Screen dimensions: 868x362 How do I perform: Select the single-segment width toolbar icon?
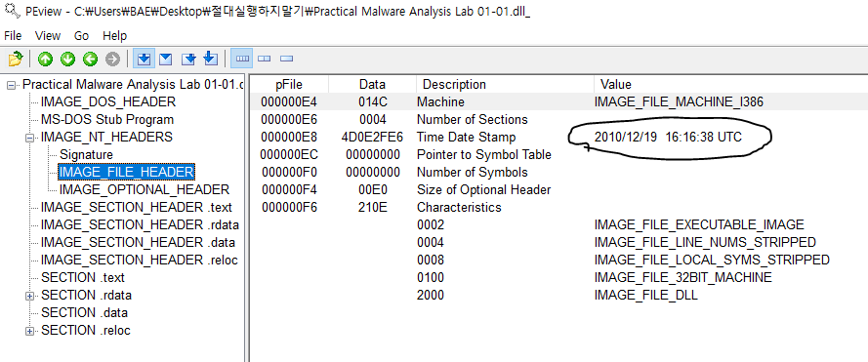[286, 59]
